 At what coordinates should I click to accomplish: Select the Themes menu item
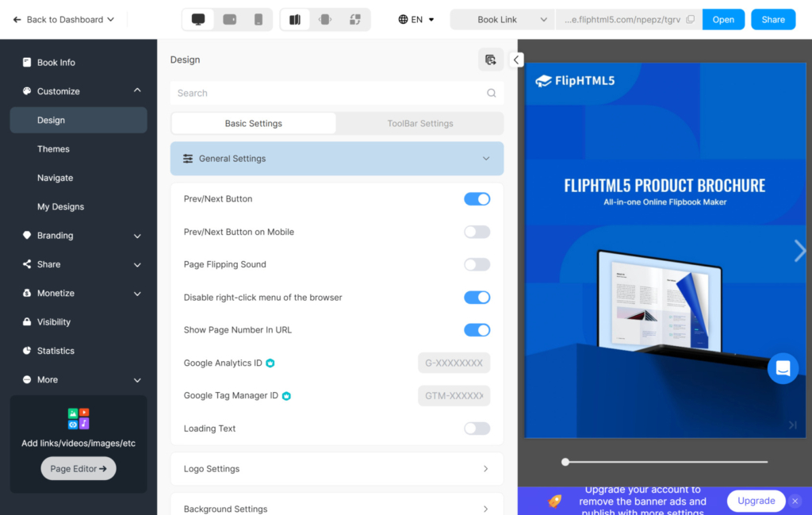click(x=53, y=148)
